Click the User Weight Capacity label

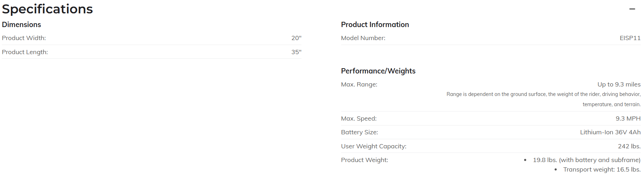coord(374,146)
